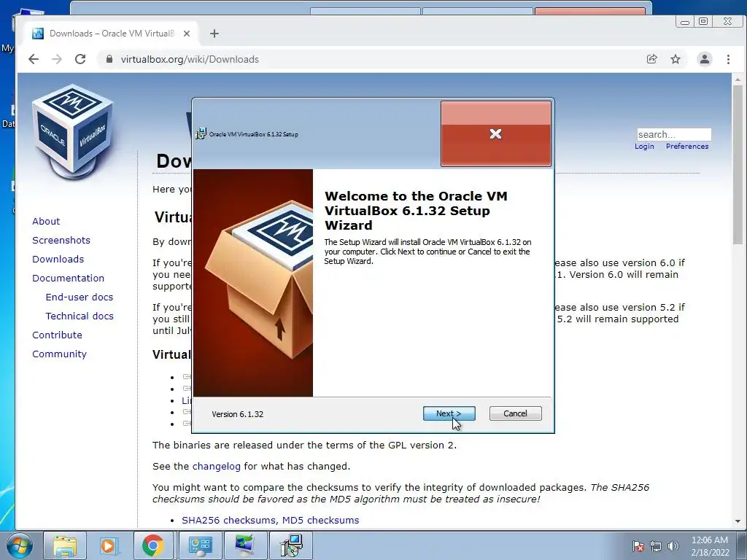Open the Community sidebar link
This screenshot has height=560, width=747.
coord(60,354)
